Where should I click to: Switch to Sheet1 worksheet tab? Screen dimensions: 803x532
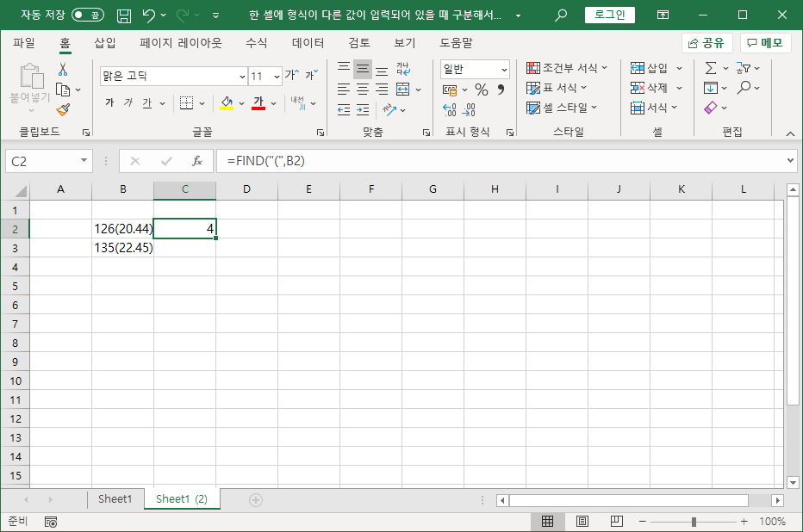[115, 498]
